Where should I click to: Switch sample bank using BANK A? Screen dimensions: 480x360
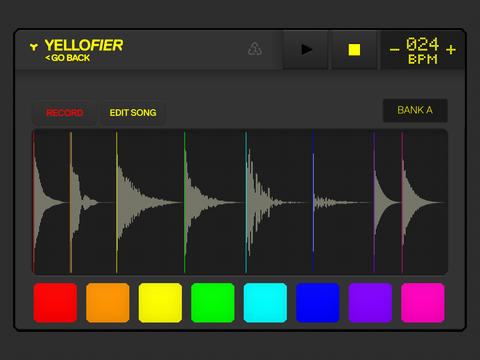415,110
